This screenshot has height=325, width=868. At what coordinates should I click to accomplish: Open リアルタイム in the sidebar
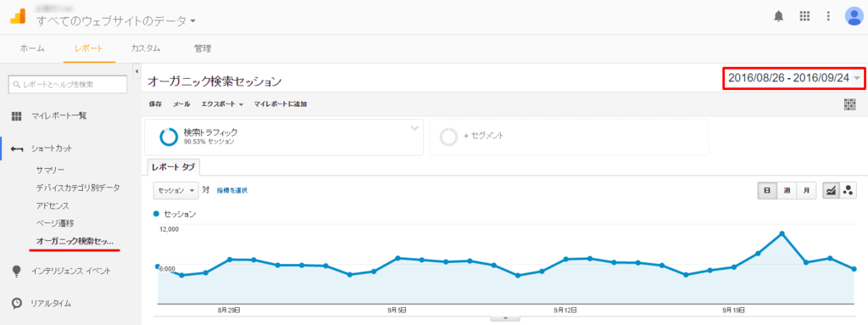click(x=51, y=304)
